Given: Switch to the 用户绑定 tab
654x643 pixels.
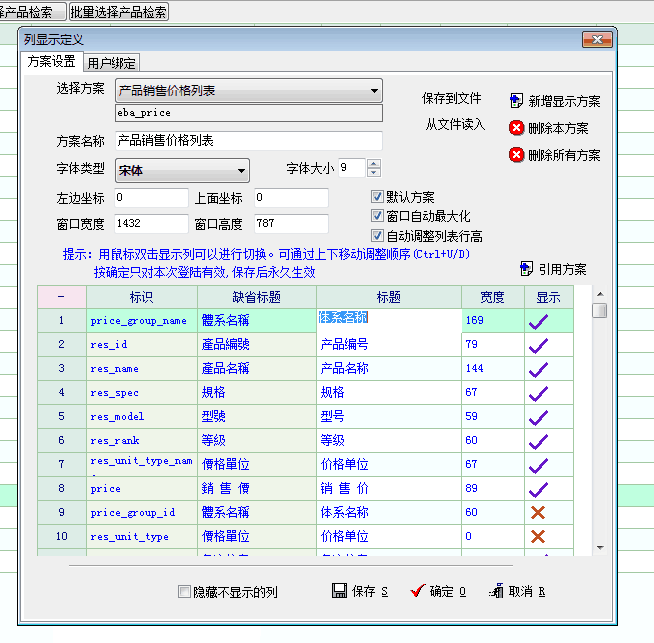Looking at the screenshot, I should coord(113,62).
